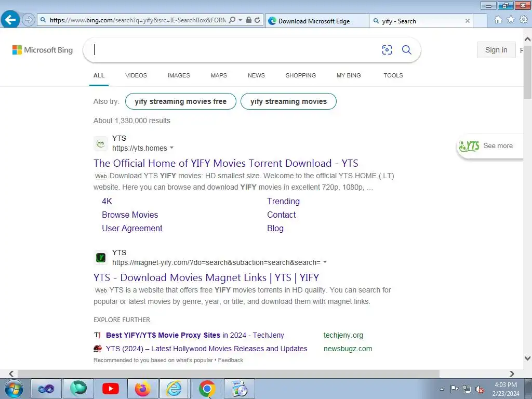Click the horizontal scrollbar left arrow
532x399 pixels.
(11, 374)
